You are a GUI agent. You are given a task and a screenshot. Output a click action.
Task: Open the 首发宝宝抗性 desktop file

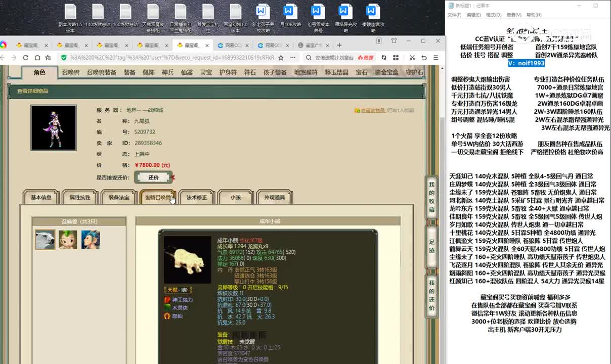(208, 18)
